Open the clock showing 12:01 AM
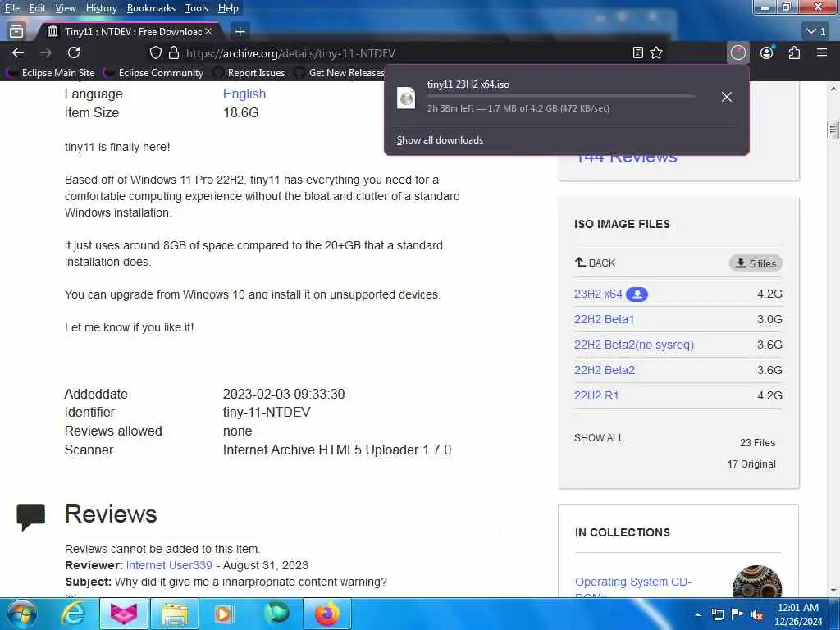This screenshot has height=630, width=840. [x=797, y=614]
